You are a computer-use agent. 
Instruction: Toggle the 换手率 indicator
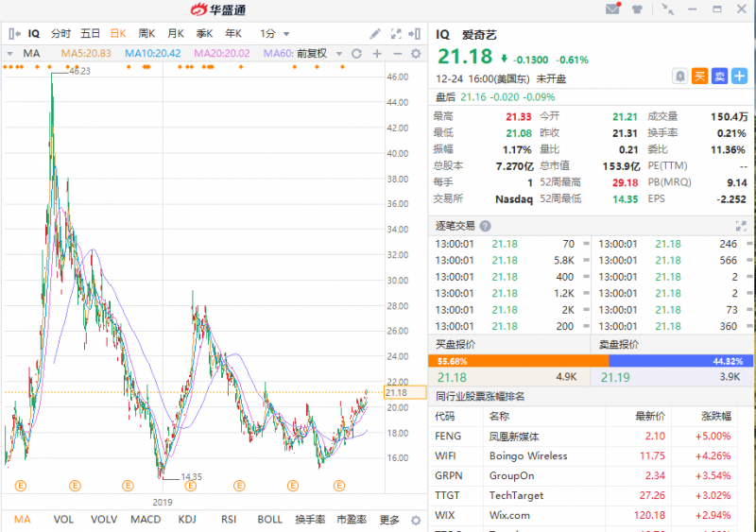tap(310, 520)
